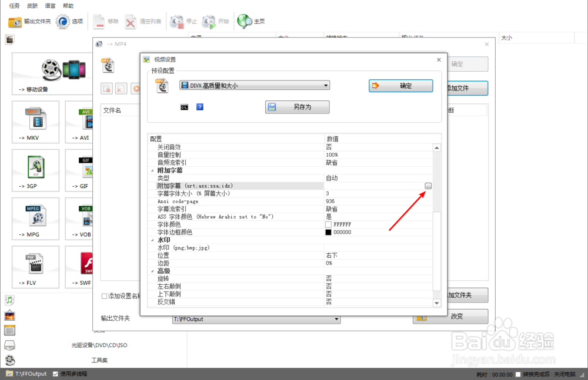Open the 工具集 film reel icon
Image resolution: width=588 pixels, height=380 pixels.
(x=10, y=360)
